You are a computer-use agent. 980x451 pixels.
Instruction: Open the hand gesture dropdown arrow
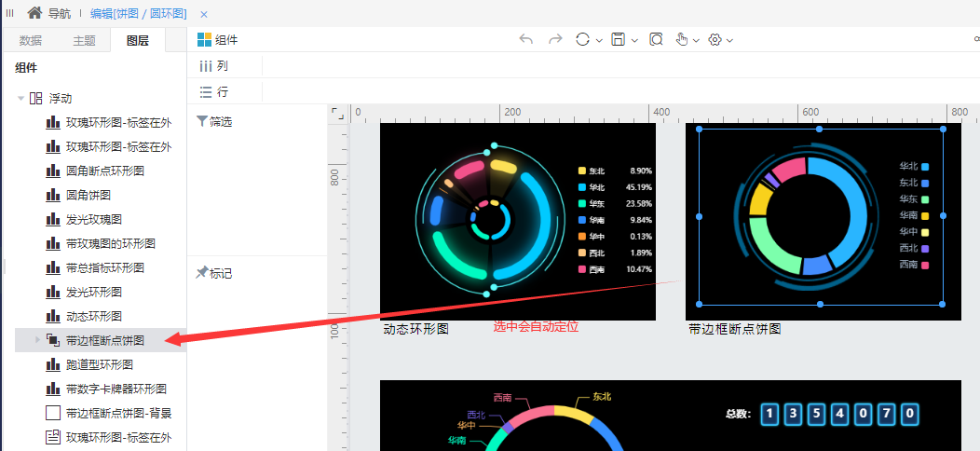pyautogui.click(x=696, y=41)
